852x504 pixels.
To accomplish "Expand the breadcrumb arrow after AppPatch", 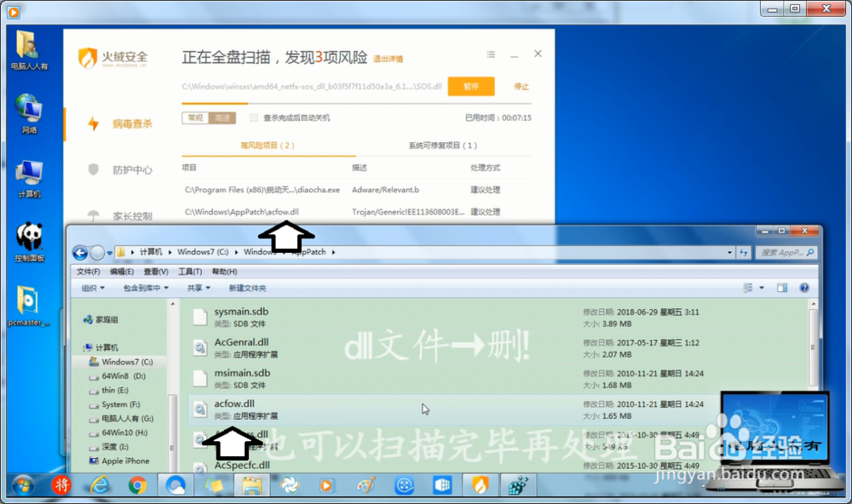I will click(x=333, y=252).
